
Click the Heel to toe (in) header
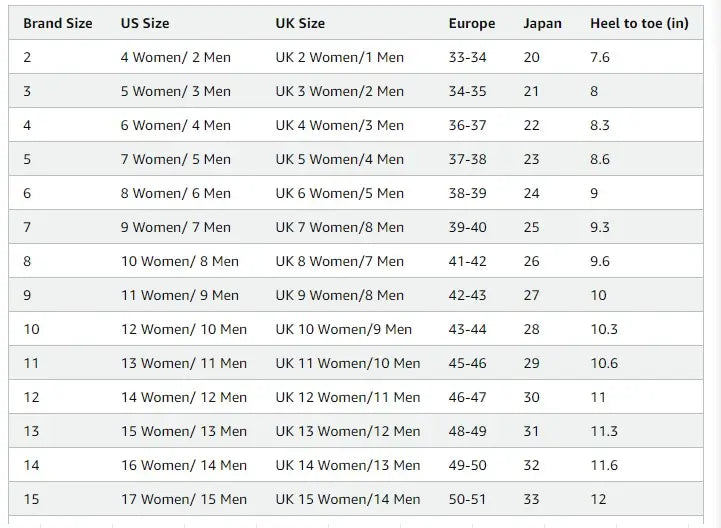point(639,23)
